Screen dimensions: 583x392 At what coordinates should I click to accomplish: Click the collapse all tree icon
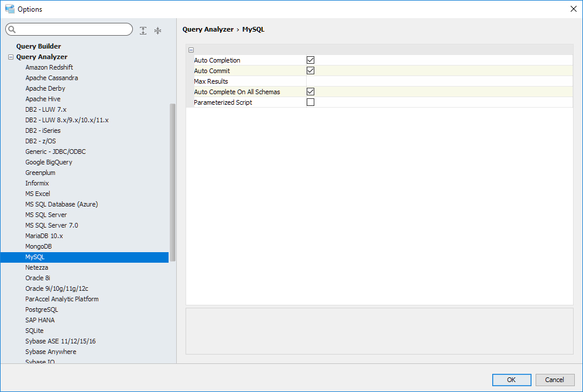[x=157, y=30]
